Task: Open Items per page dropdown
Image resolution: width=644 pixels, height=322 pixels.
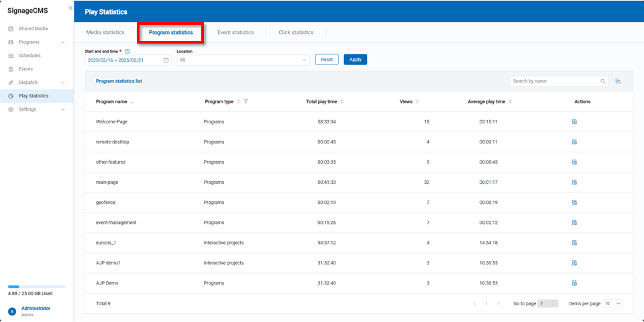Action: [612, 303]
